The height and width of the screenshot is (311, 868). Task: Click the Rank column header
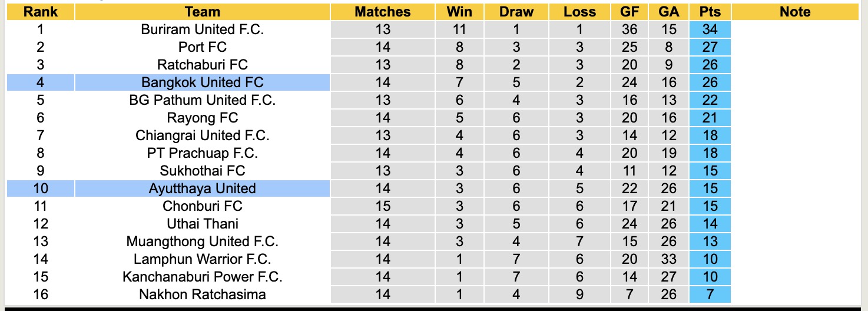click(40, 12)
